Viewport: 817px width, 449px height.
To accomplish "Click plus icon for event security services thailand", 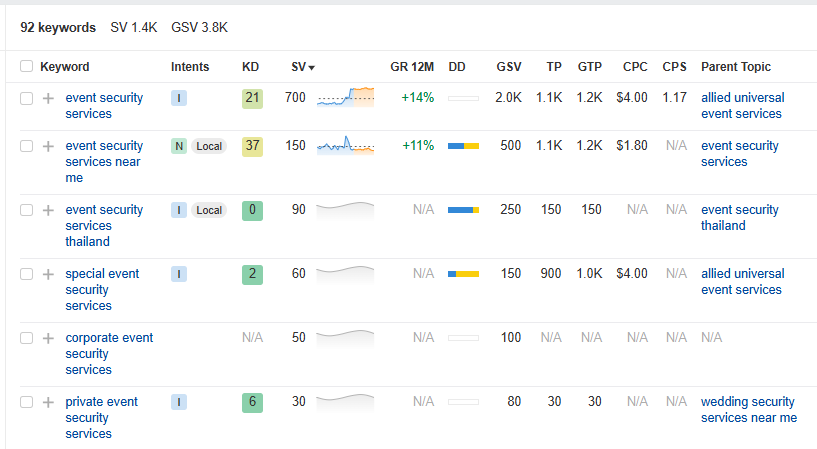I will pos(48,210).
